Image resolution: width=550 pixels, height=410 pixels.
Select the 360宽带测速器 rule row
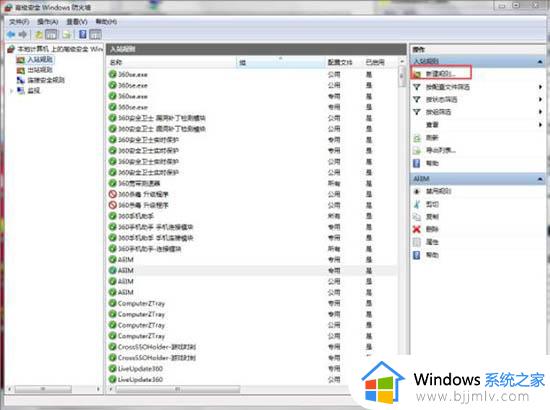tap(253, 183)
